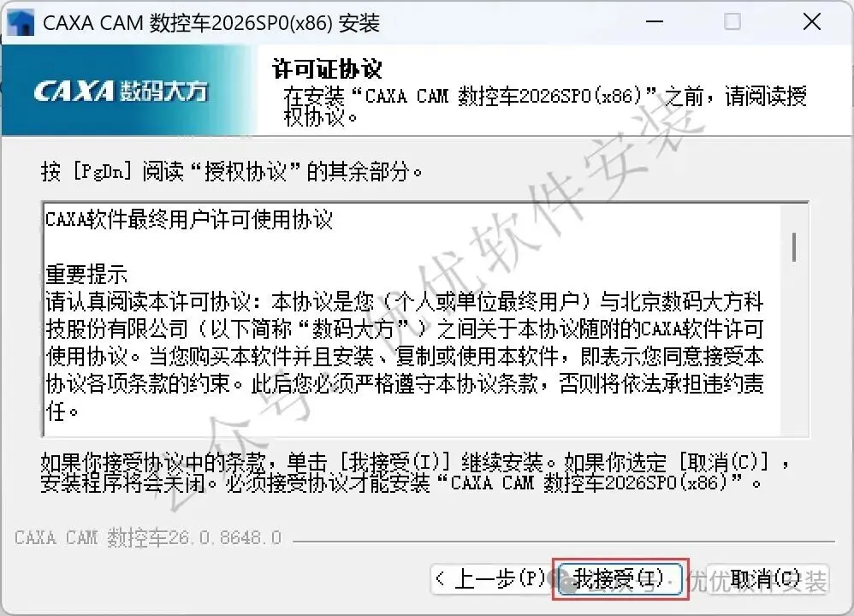Click the license agreement scrollbar thumb
This screenshot has height=616, width=854.
click(794, 247)
